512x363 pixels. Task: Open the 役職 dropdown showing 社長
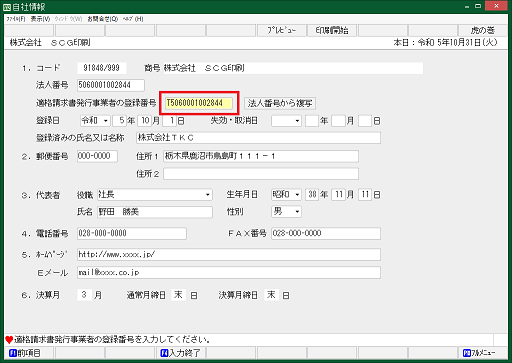pyautogui.click(x=155, y=195)
